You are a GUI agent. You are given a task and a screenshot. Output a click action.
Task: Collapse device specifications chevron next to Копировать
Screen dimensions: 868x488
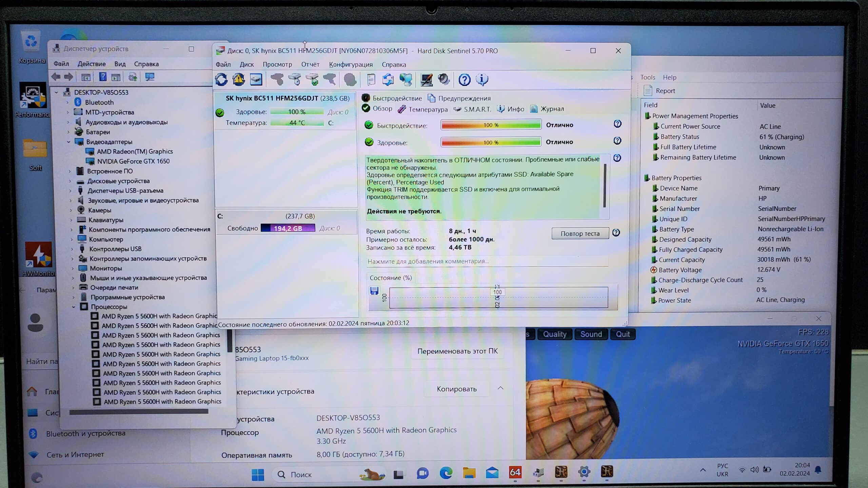click(x=500, y=388)
